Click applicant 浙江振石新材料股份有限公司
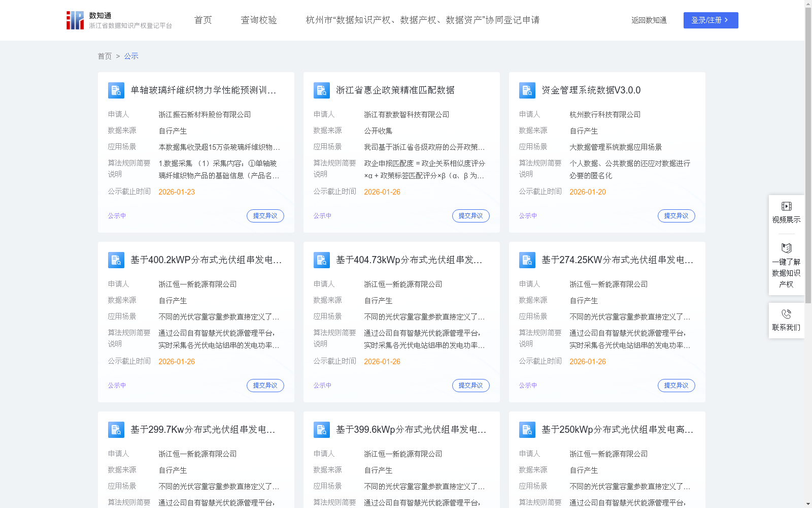The height and width of the screenshot is (508, 812). coord(205,115)
